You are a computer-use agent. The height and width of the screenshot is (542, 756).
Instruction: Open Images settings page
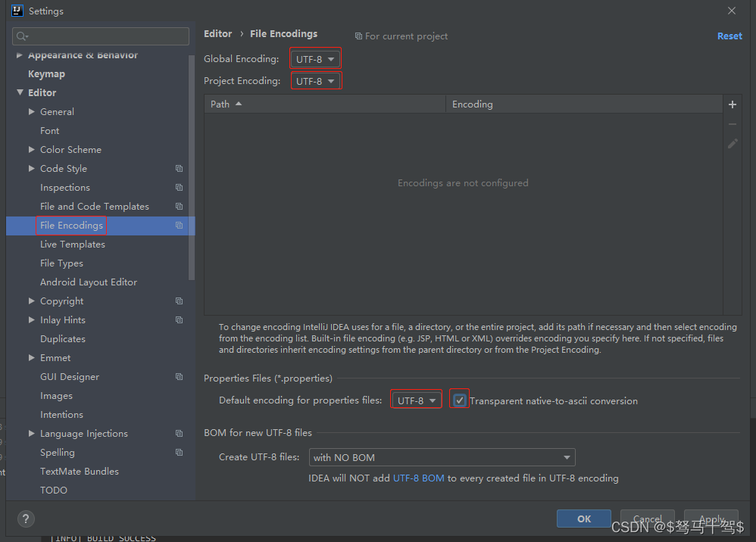56,396
